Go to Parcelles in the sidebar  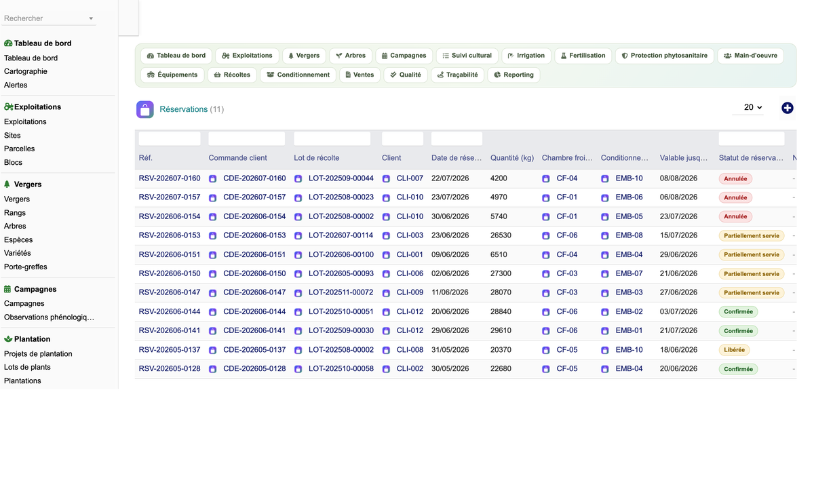pos(19,149)
